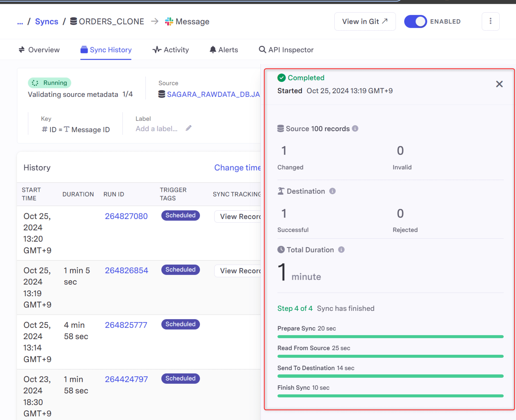
Task: Click View Records for run 264826854
Action: (x=238, y=271)
